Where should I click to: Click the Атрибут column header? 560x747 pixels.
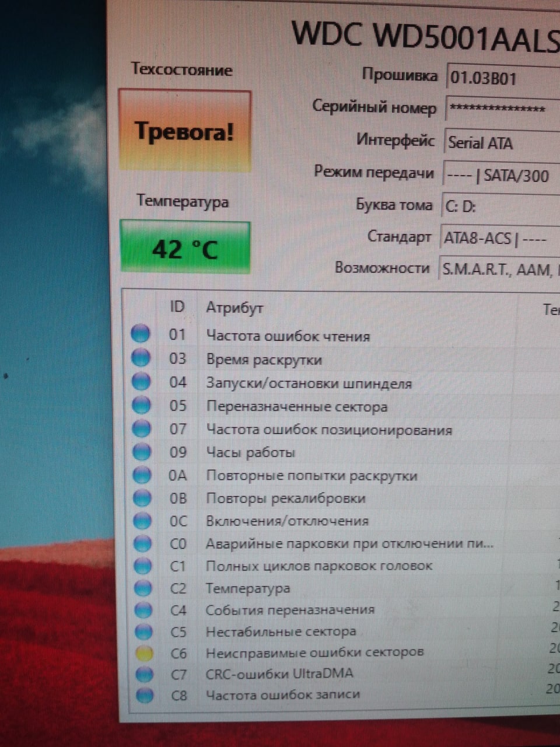point(235,308)
